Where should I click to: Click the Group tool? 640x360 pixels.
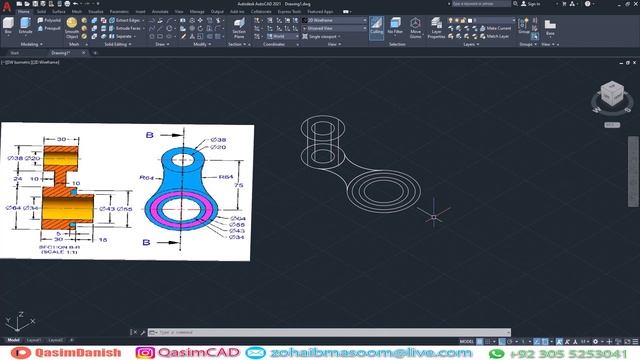click(x=524, y=26)
